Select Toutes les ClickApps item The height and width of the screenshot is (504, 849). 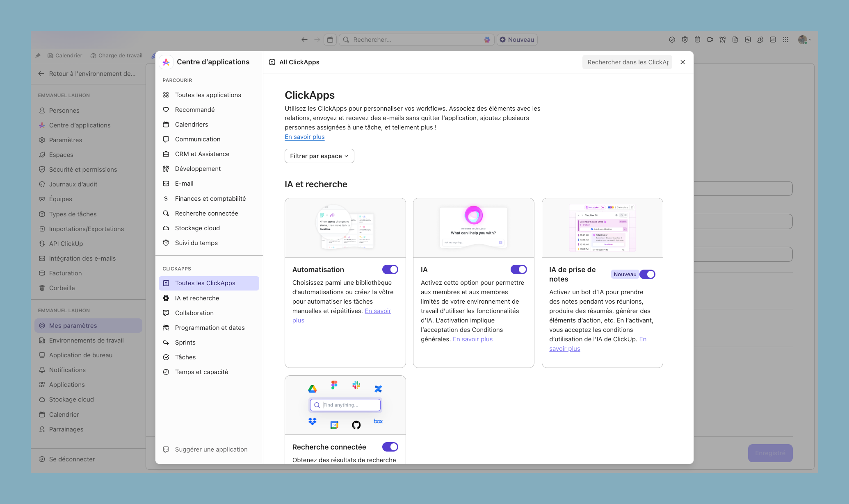point(209,283)
